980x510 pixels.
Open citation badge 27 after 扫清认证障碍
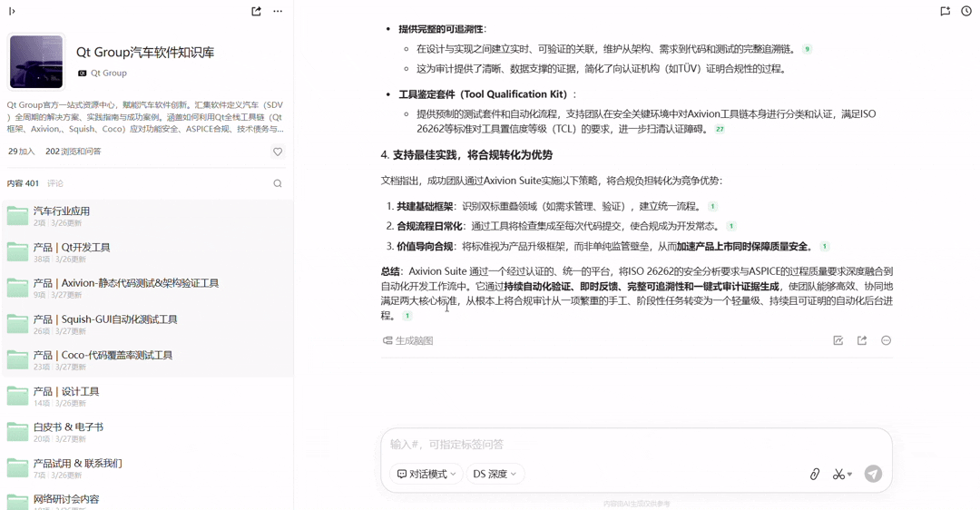click(x=720, y=130)
